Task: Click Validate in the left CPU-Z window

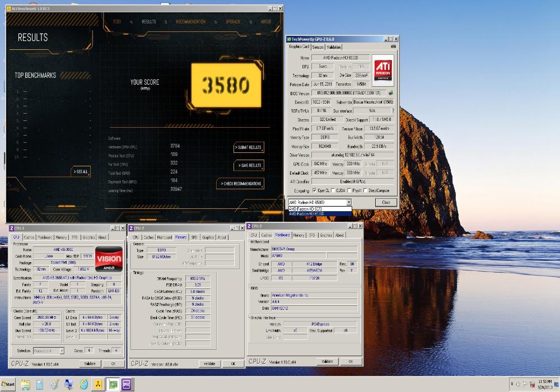Action: tap(90, 364)
